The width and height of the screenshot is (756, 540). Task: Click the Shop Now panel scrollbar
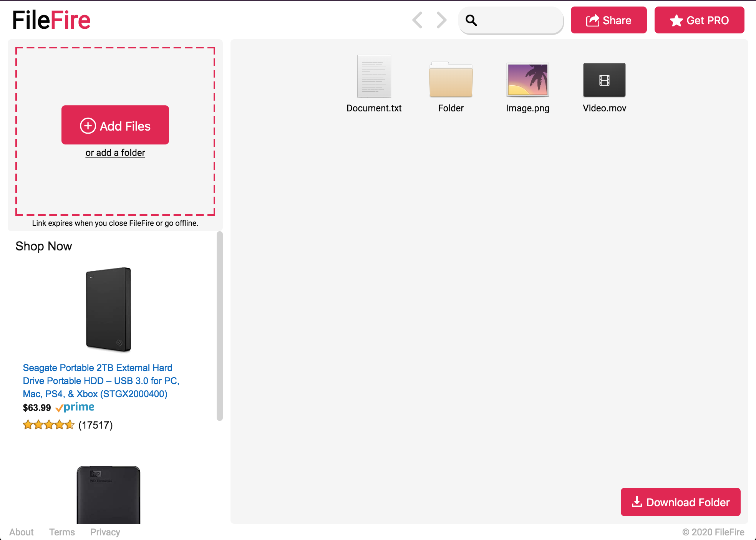pyautogui.click(x=220, y=326)
